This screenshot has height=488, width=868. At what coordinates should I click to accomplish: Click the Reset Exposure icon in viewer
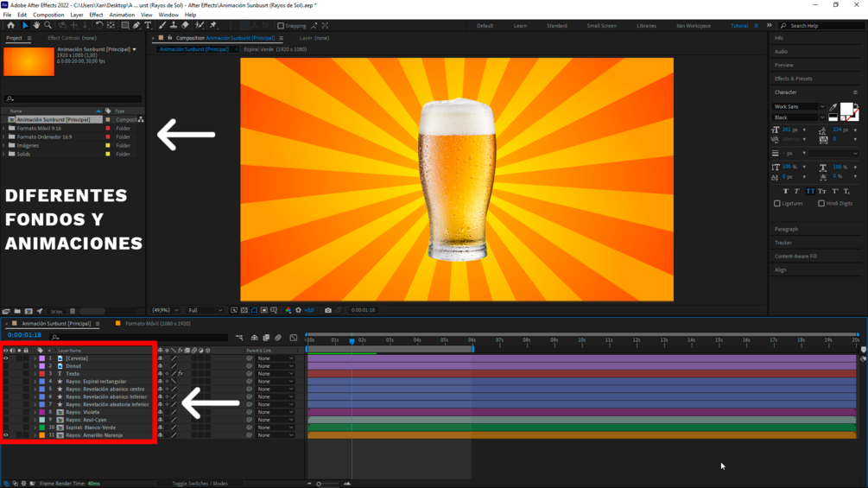point(298,310)
